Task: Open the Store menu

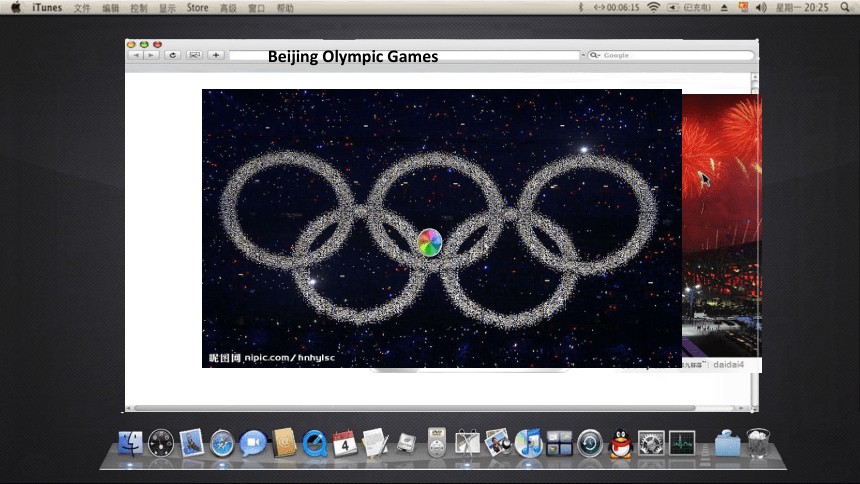Action: click(x=197, y=8)
